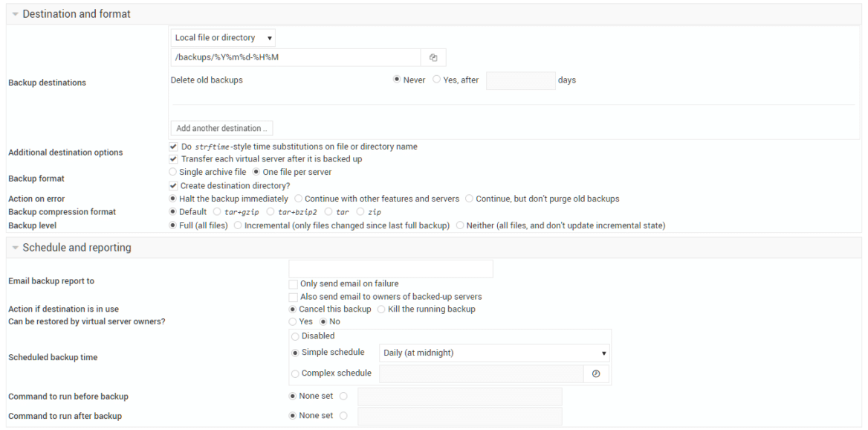Image resolution: width=868 pixels, height=430 pixels.
Task: Open the clock picker next to complex schedule
Action: (x=596, y=373)
